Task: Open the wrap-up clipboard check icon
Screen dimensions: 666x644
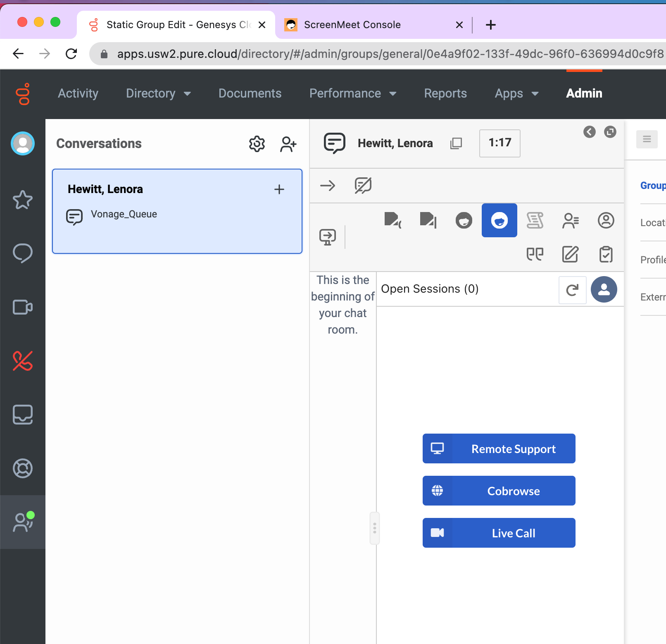Action: (x=606, y=254)
